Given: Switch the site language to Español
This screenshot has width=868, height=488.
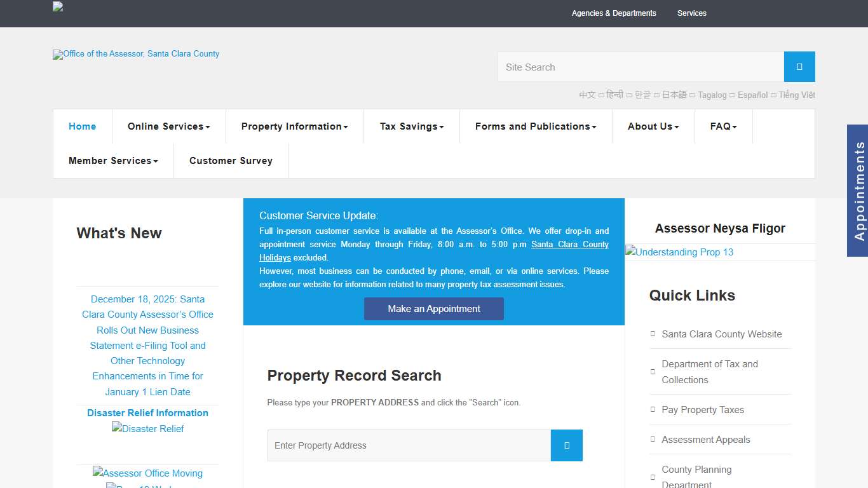Looking at the screenshot, I should 752,95.
